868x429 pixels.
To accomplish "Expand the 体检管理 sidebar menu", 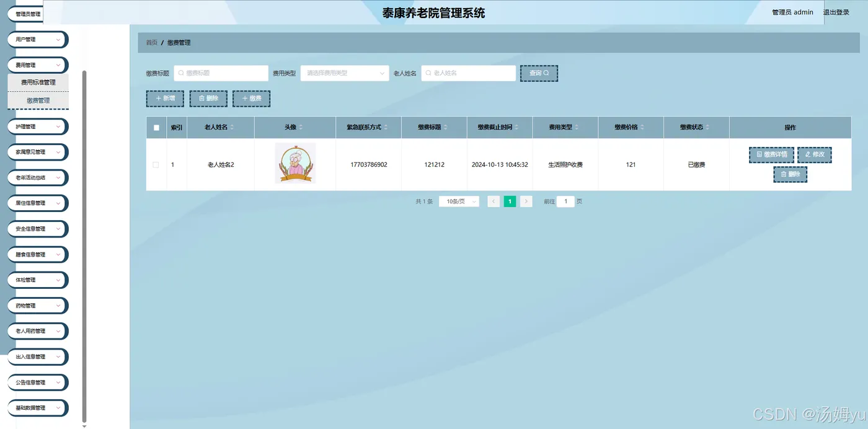I will tap(38, 280).
